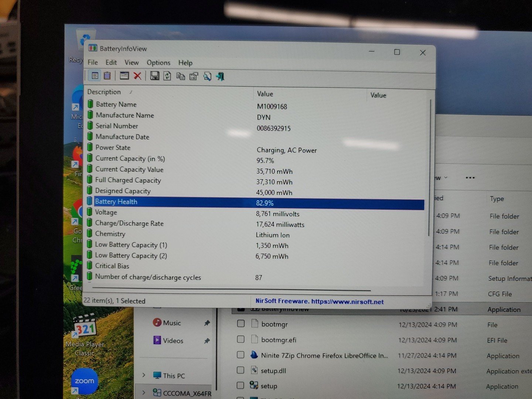Click the Ninite installer file icon

pos(254,355)
